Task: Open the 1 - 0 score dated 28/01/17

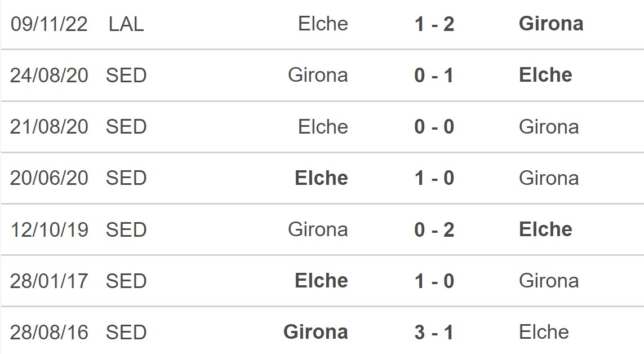Action: coord(434,281)
